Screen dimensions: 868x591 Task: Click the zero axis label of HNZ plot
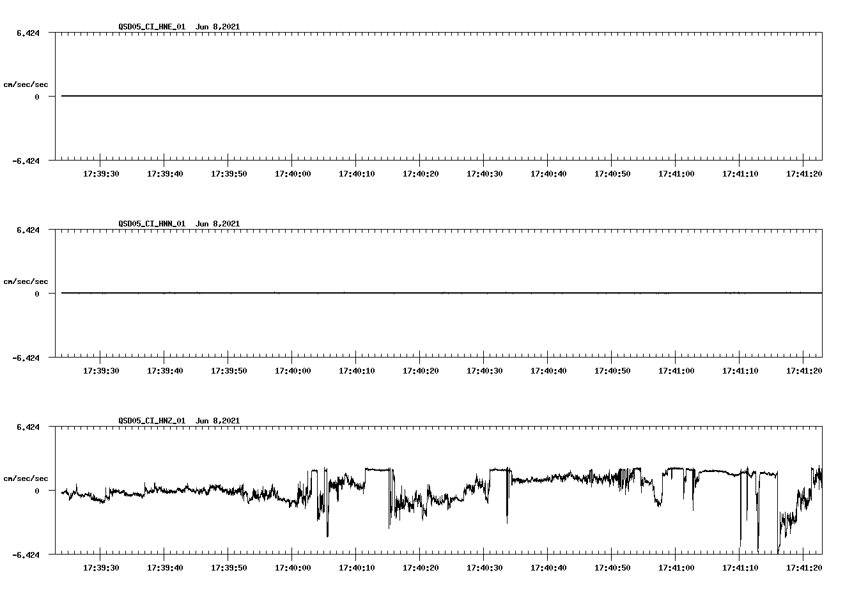pos(37,491)
